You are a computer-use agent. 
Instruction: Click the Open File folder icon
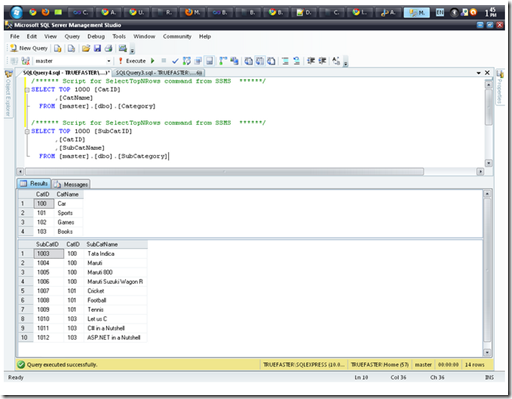coord(86,48)
